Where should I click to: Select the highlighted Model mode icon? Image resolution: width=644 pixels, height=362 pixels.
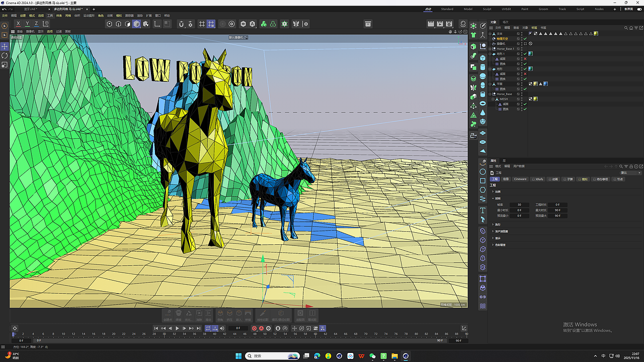136,24
